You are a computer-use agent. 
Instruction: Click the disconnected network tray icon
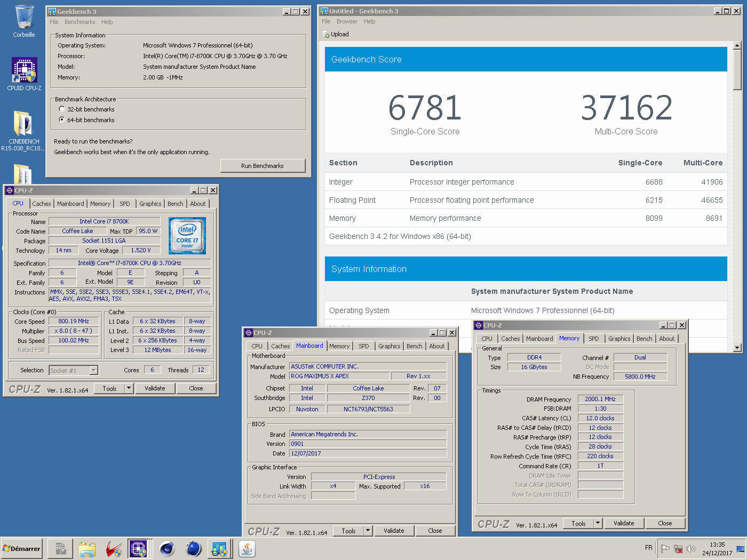678,549
